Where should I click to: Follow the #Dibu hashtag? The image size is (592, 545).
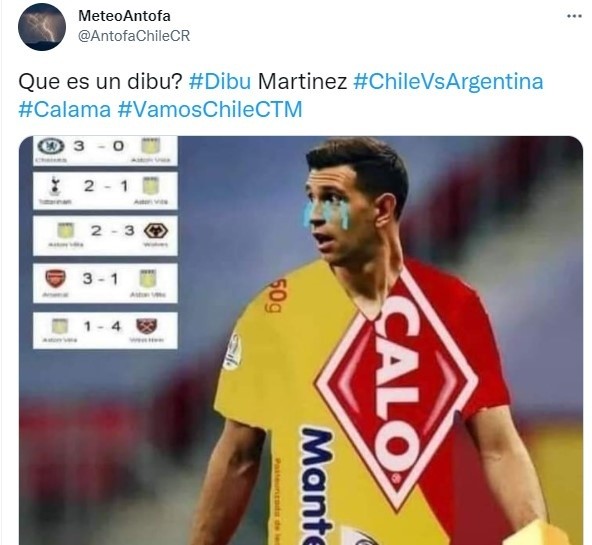click(x=220, y=81)
